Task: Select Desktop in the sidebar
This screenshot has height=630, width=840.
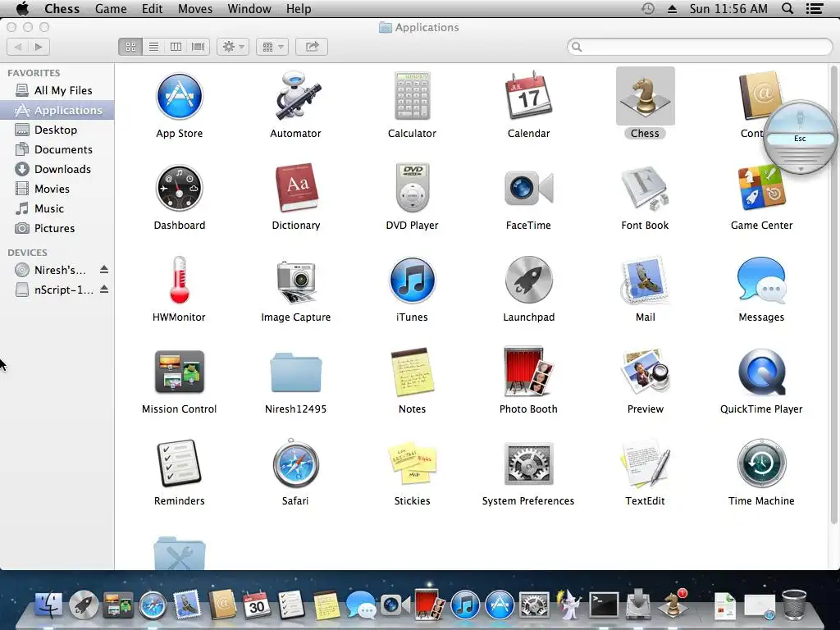Action: (57, 130)
